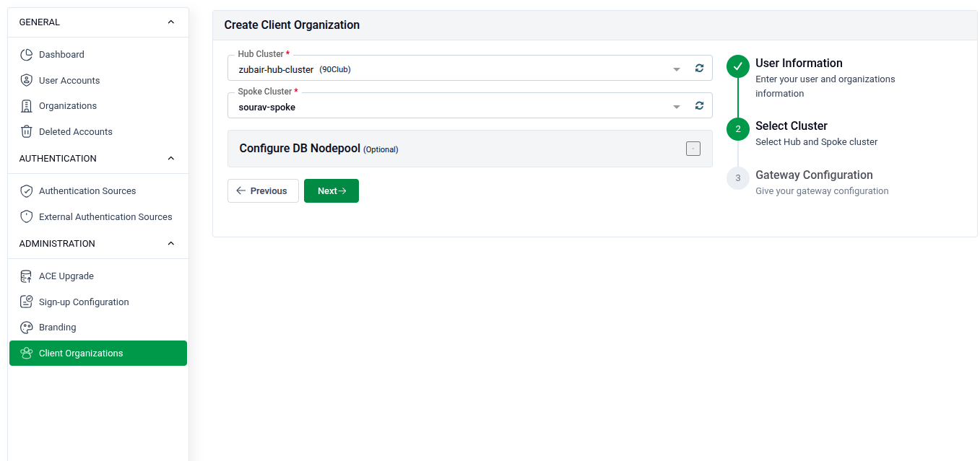Click the Next button
The height and width of the screenshot is (461, 980).
331,190
